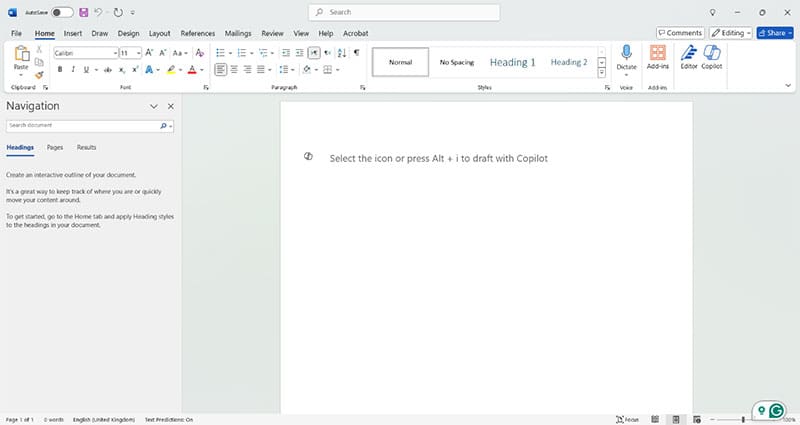Open the Results tab in Navigation
Screen dimensions: 800x425
(x=86, y=147)
